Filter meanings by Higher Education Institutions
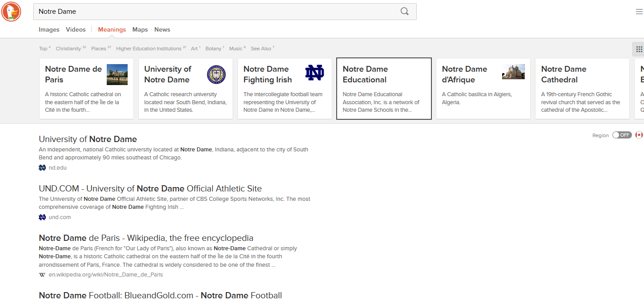 [149, 49]
